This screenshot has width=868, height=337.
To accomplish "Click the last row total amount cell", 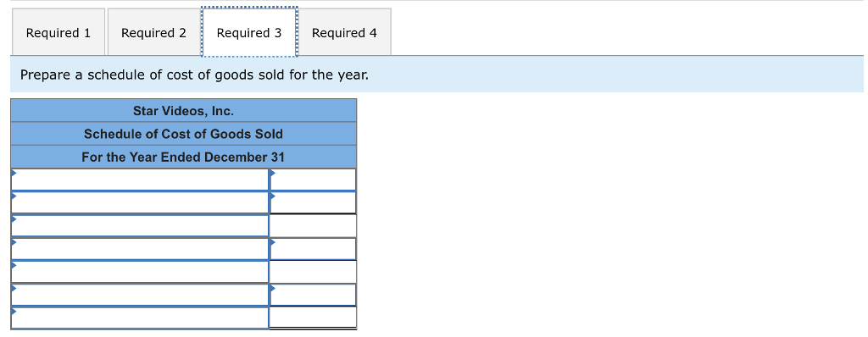I will point(313,318).
